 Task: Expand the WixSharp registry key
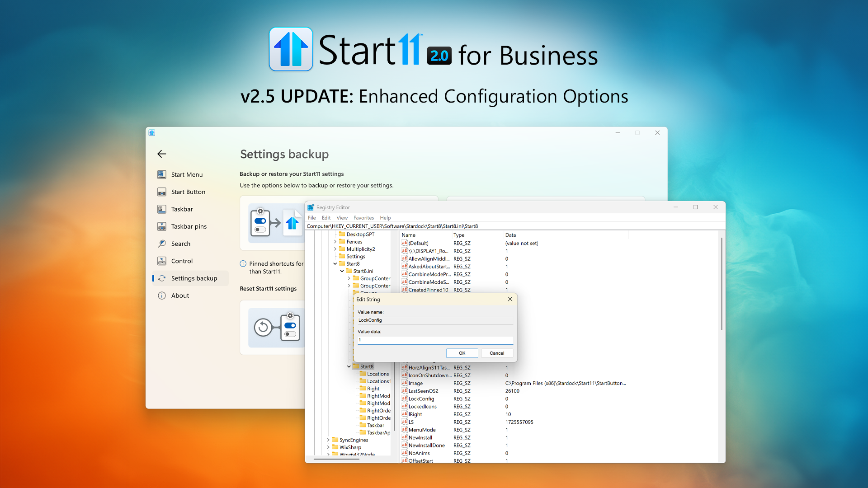coord(328,447)
